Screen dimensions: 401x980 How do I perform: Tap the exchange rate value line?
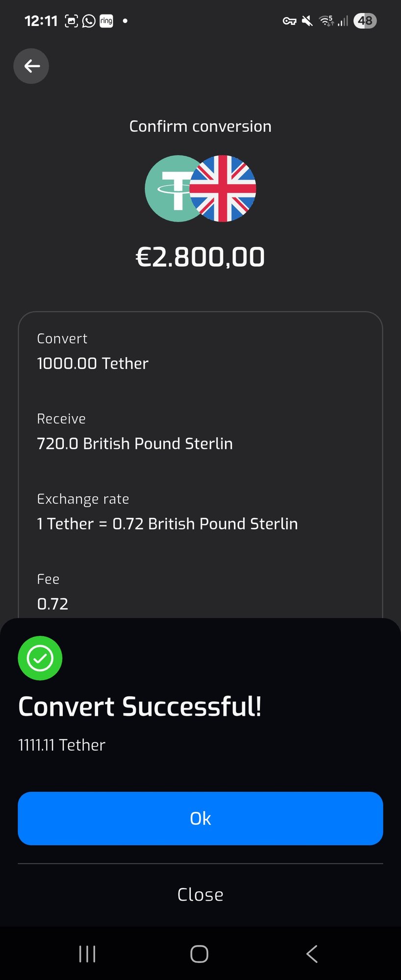click(x=167, y=524)
